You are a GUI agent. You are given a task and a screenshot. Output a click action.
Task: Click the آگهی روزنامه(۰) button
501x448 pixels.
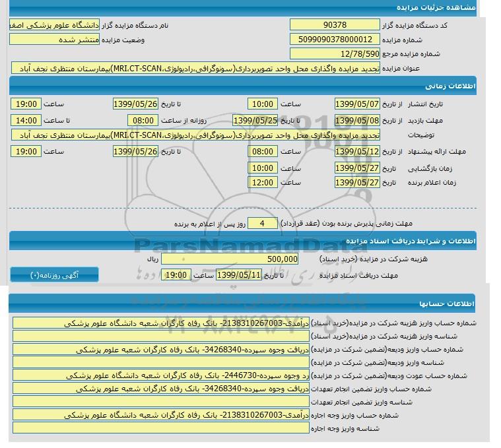[54, 275]
